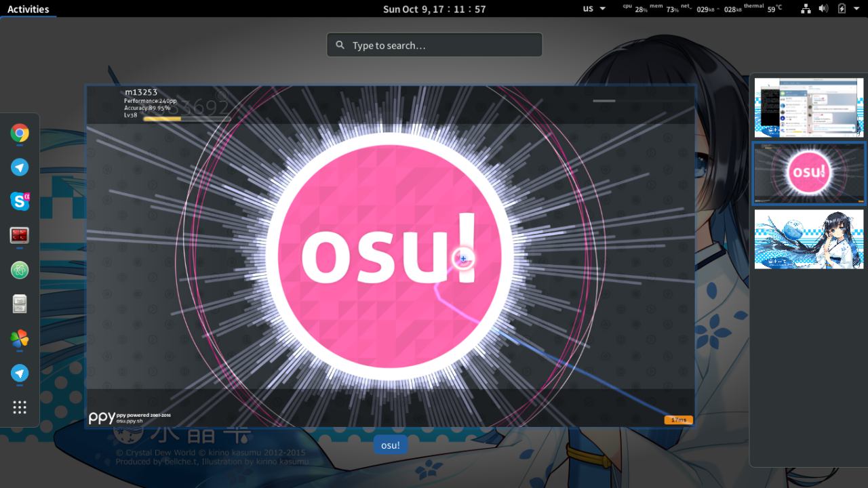The width and height of the screenshot is (868, 488).
Task: Open Google Chrome from the dock
Action: click(20, 134)
